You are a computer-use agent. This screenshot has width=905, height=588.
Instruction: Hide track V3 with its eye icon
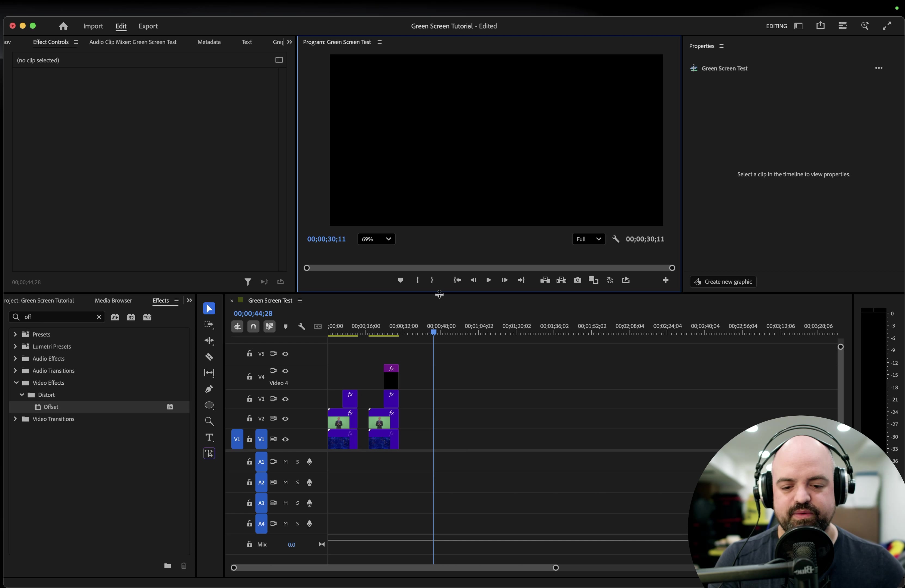(x=286, y=399)
